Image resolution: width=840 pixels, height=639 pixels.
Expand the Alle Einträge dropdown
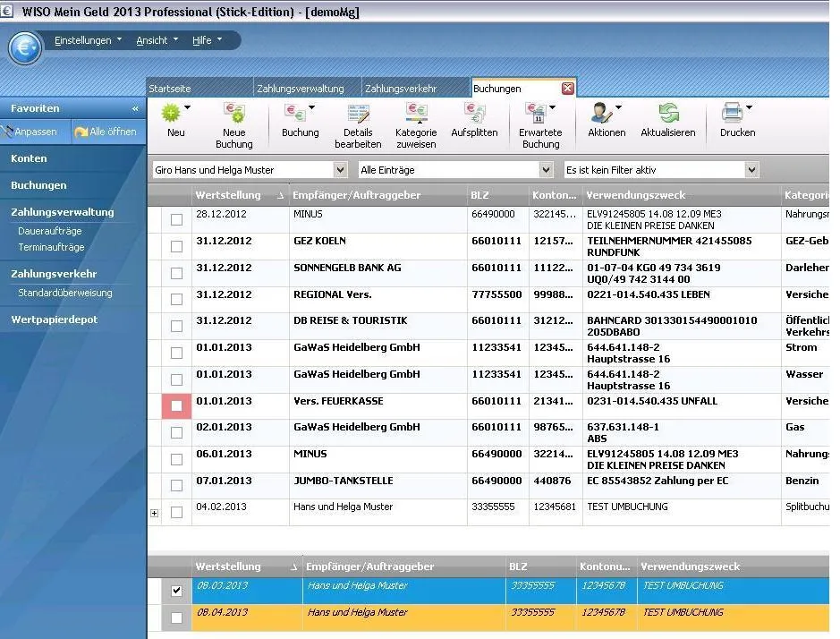pyautogui.click(x=546, y=170)
